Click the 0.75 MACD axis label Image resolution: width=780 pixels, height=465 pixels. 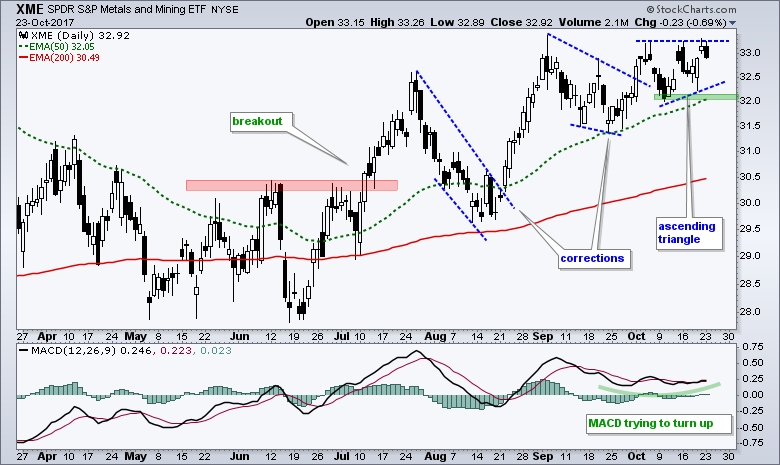(x=753, y=347)
